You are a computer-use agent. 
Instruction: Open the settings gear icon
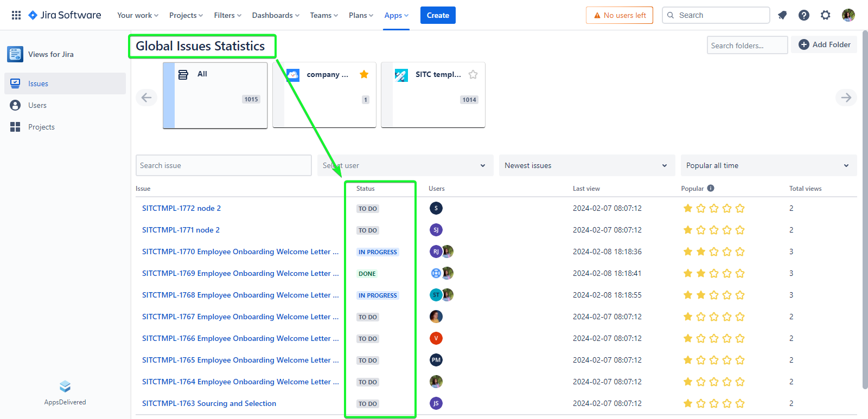825,15
